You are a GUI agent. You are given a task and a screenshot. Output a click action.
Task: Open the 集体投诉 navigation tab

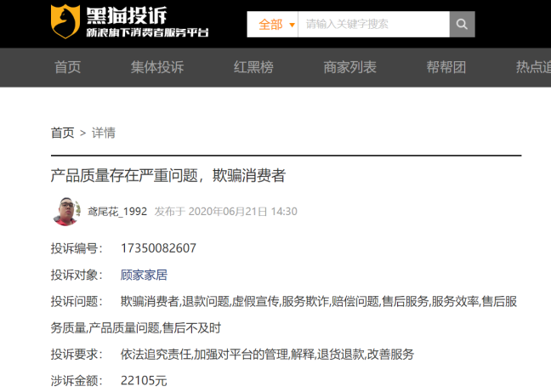click(157, 67)
